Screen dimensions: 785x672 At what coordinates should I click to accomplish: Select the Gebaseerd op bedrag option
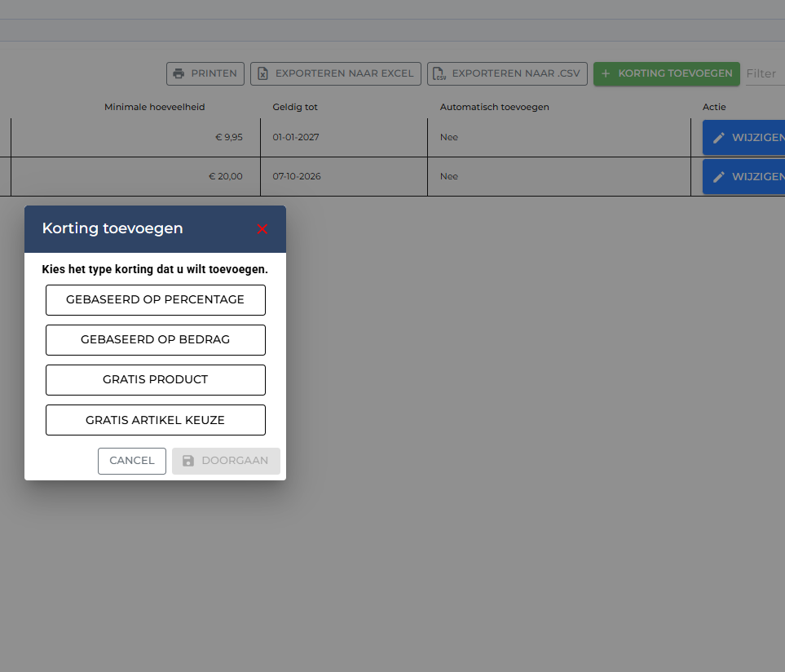pos(155,339)
